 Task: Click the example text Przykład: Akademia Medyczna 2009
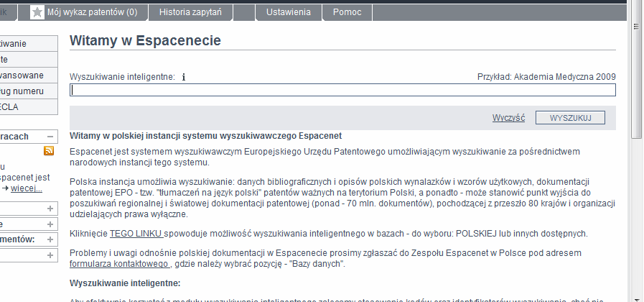(x=546, y=77)
